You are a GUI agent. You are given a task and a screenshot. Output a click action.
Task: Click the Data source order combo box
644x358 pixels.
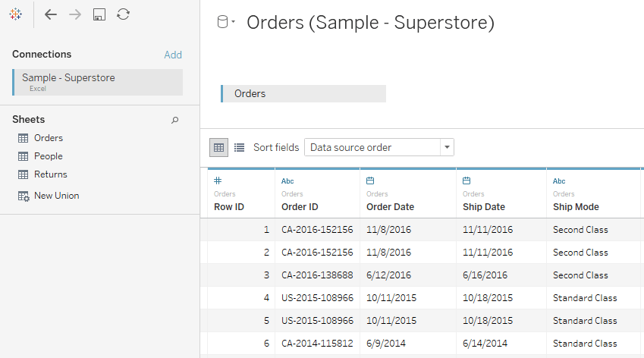tap(379, 147)
